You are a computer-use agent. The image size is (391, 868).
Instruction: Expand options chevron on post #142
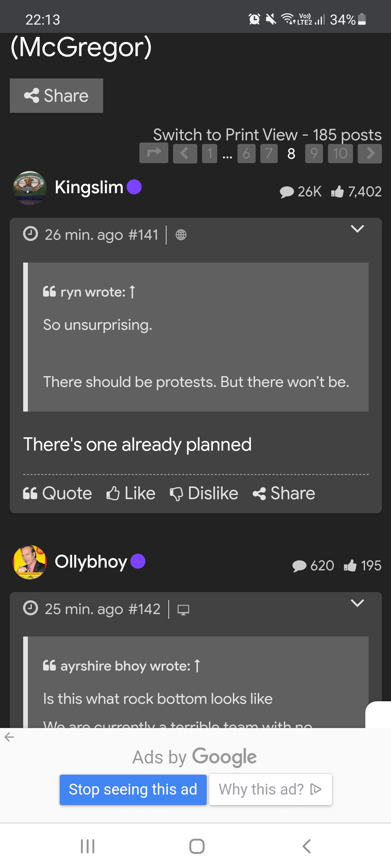click(357, 603)
